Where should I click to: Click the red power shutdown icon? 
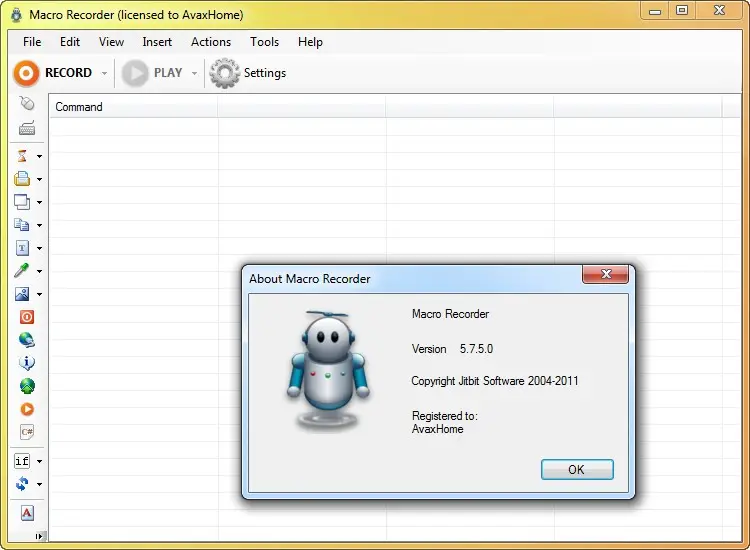tap(27, 317)
